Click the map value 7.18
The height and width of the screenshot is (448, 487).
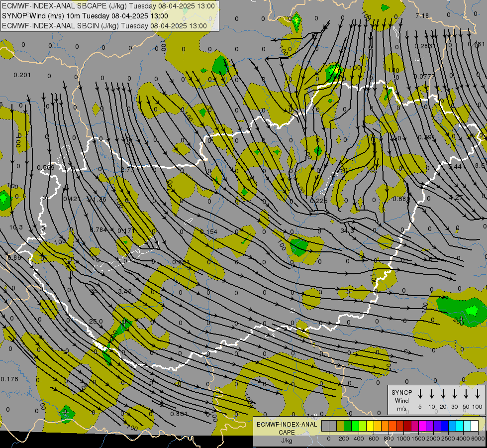pos(422,15)
